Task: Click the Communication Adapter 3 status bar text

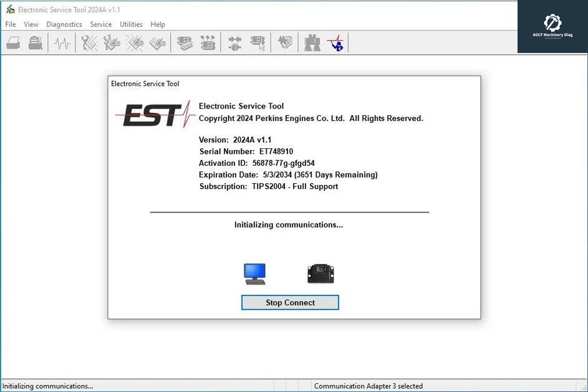Action: pos(368,386)
